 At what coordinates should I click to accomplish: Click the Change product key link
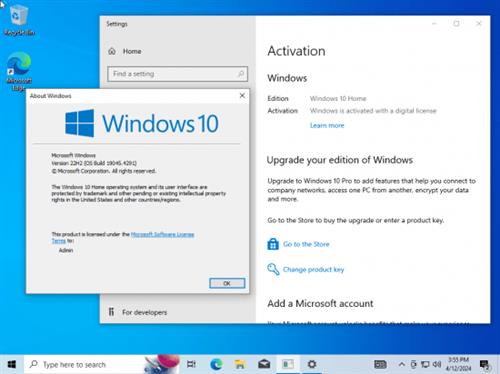[313, 269]
